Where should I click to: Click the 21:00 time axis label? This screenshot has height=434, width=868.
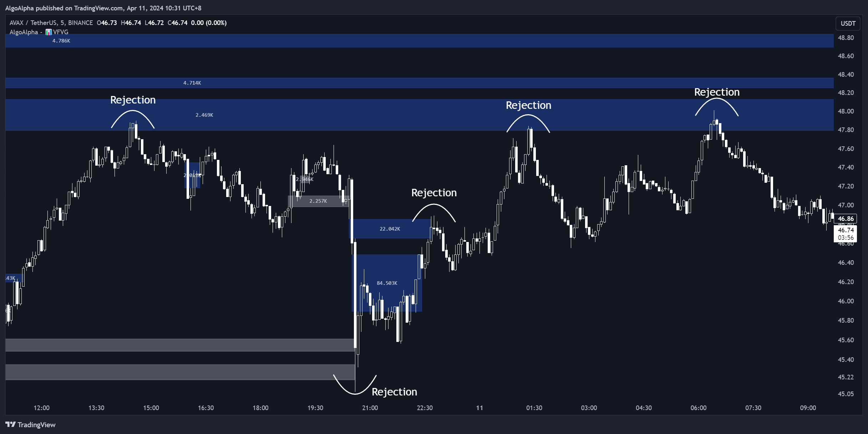coord(370,408)
